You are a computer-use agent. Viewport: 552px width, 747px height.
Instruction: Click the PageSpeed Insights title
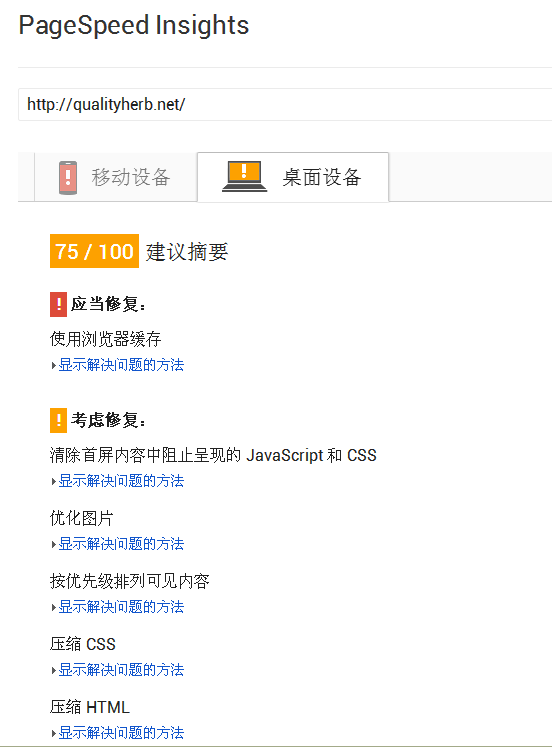pyautogui.click(x=134, y=26)
